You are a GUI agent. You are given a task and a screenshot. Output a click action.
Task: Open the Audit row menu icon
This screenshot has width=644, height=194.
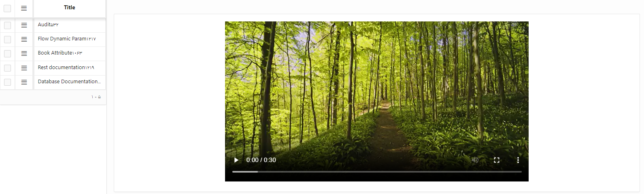tap(24, 25)
